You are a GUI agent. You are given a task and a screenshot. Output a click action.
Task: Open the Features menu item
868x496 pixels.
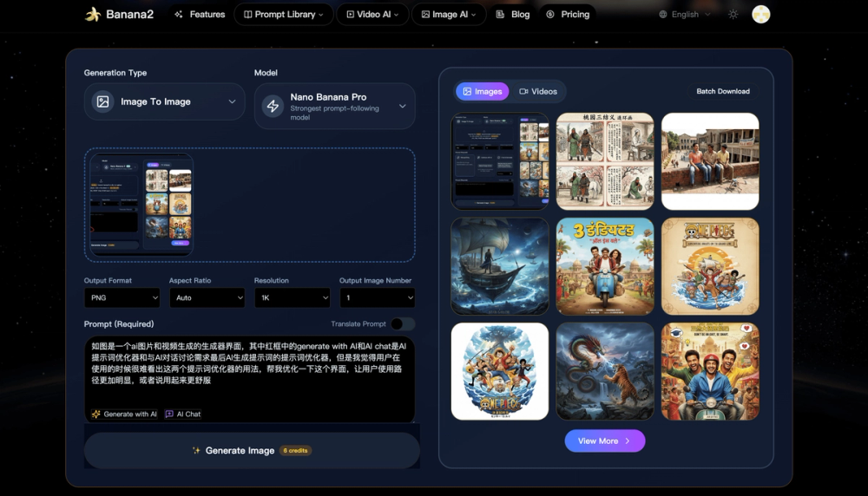[200, 15]
